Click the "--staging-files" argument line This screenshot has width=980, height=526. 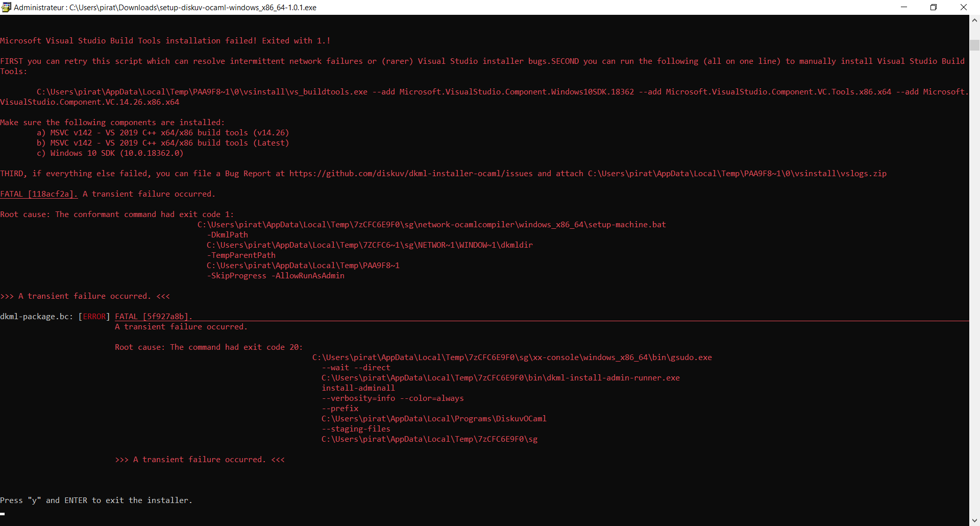point(356,429)
